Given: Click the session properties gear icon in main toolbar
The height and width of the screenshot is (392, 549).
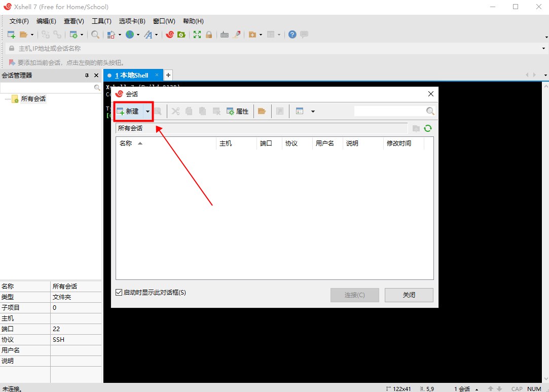Looking at the screenshot, I should (74, 34).
